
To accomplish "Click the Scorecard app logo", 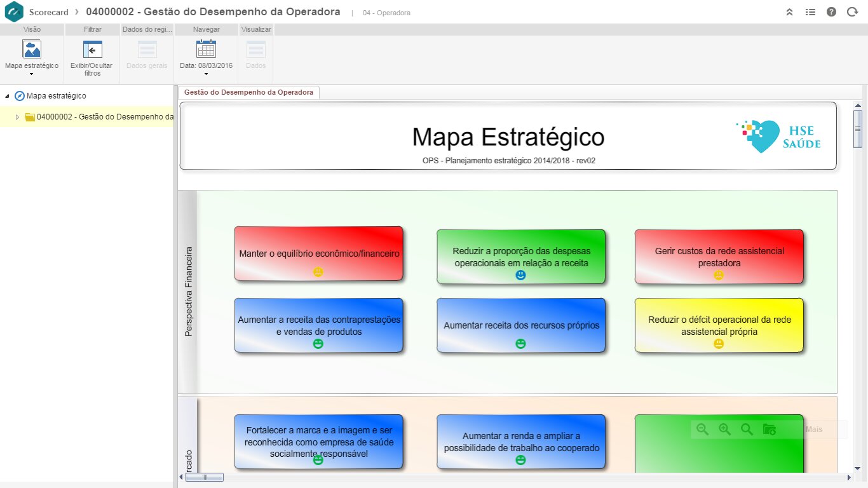I will click(14, 12).
